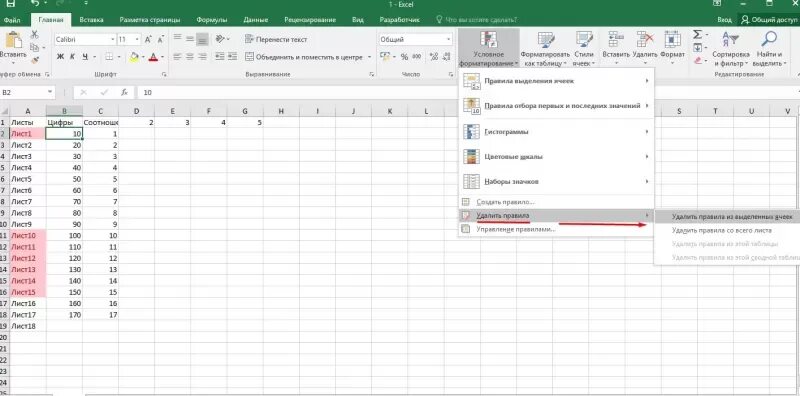Choose Удалить правила из выделенных ячеек
Viewport: 800px width, 396px height.
click(x=727, y=216)
